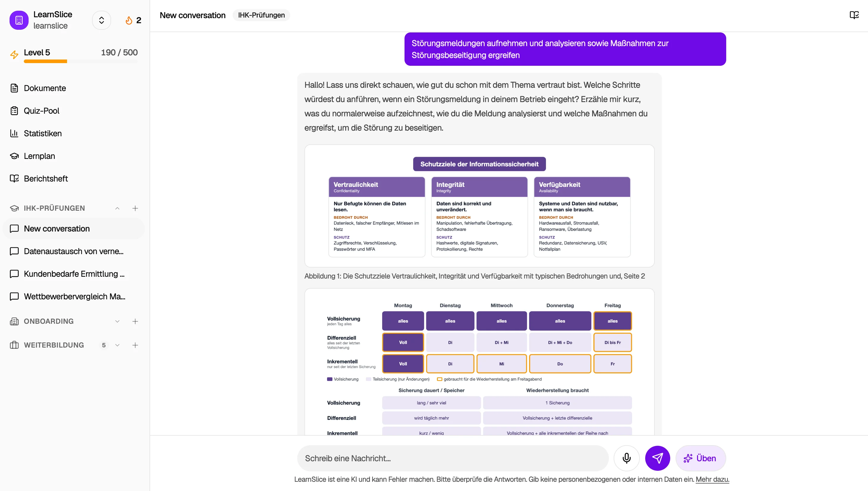This screenshot has width=868, height=491.
Task: Open Dokumente in the sidebar
Action: point(74,88)
